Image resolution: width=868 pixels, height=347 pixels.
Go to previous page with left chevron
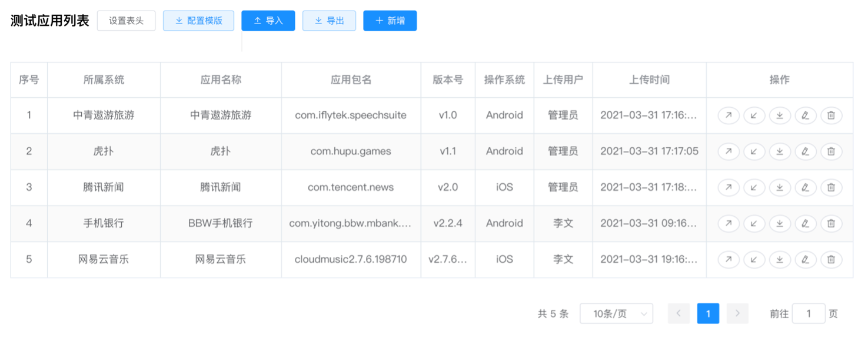point(679,314)
